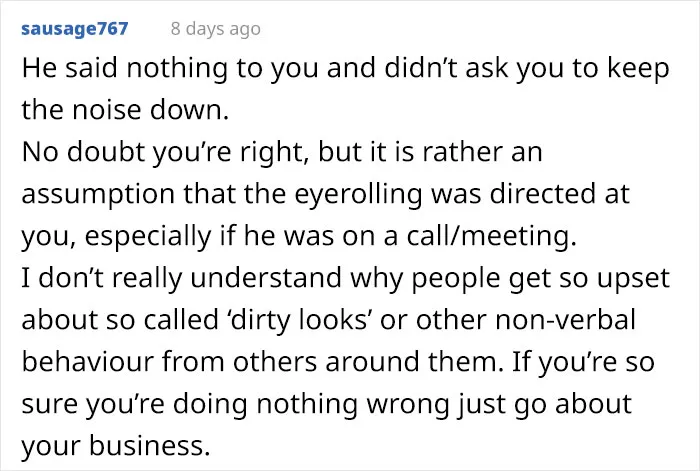
Task: Click the line starting 'sure you're doing nothing'
Action: pyautogui.click(x=326, y=404)
